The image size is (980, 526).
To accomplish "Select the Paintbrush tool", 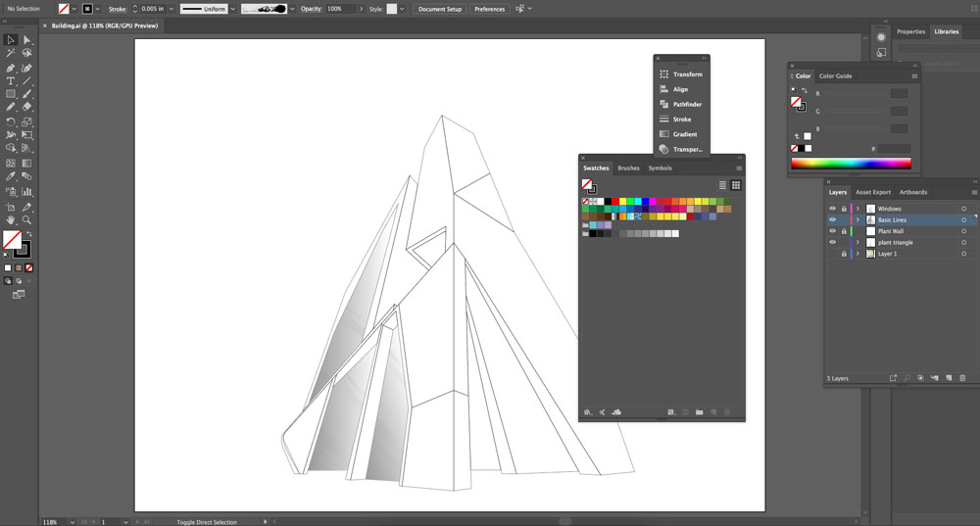I will pos(26,94).
